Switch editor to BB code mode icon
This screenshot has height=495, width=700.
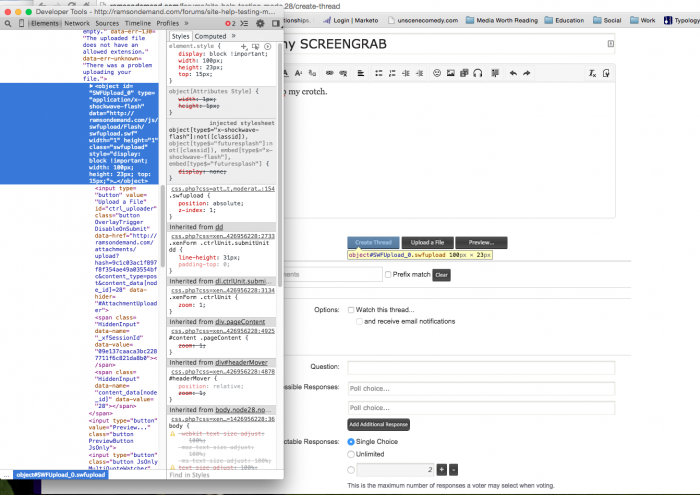click(x=606, y=73)
